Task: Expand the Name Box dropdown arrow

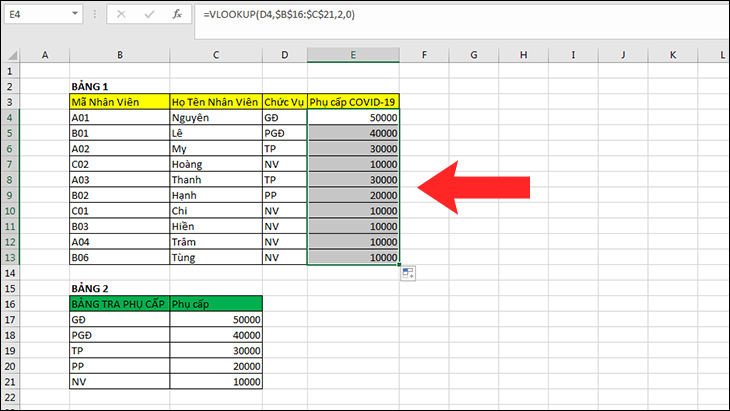Action: 74,14
